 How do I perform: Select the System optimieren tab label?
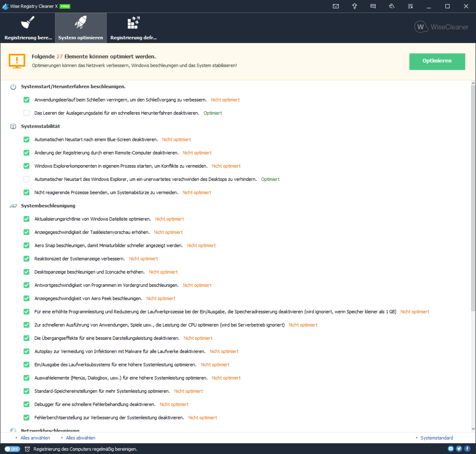[x=80, y=38]
